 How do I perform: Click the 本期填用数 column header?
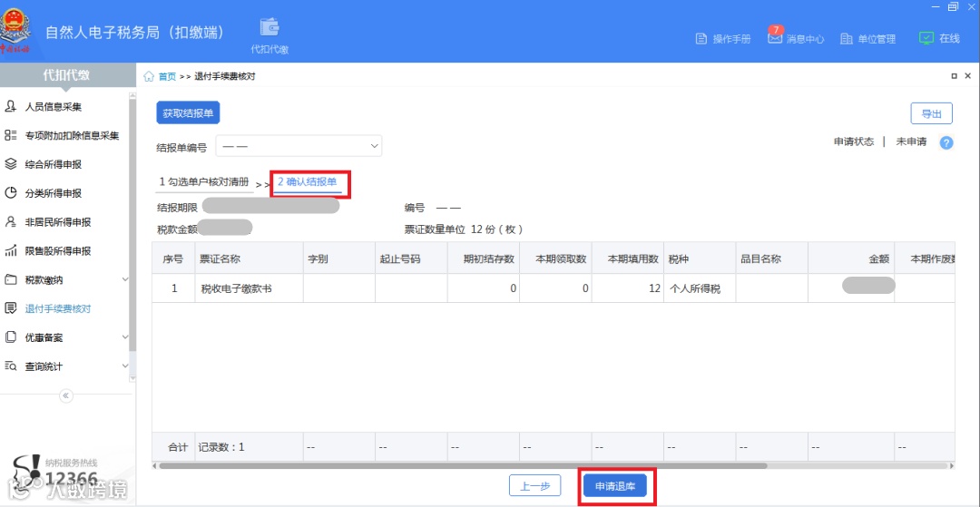[x=628, y=258]
